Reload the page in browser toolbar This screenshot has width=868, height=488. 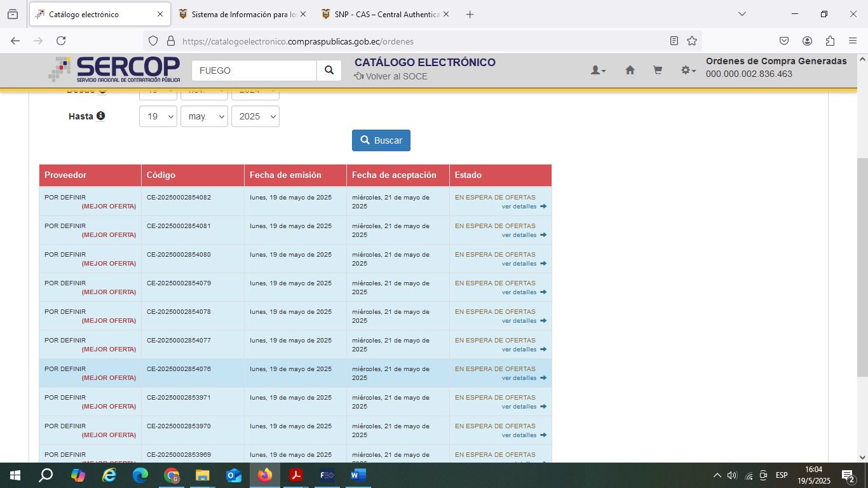pos(61,41)
